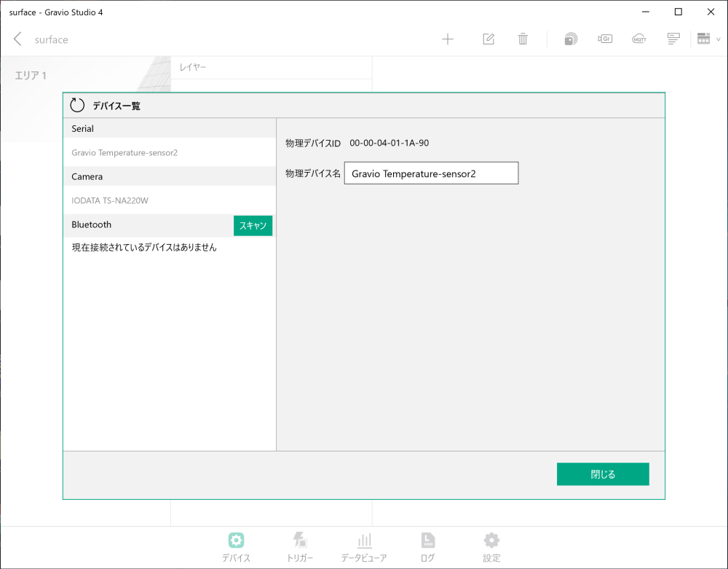The width and height of the screenshot is (728, 569).
Task: Open the Gr camera settings icon
Action: click(x=605, y=39)
